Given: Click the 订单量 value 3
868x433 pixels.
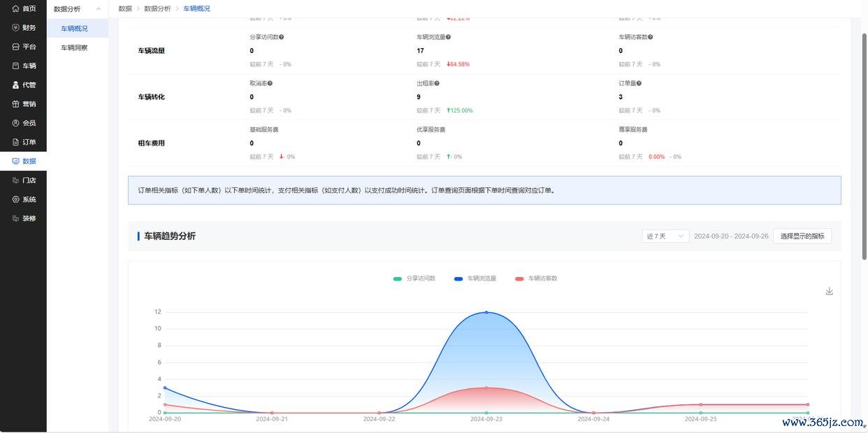Looking at the screenshot, I should pos(621,97).
